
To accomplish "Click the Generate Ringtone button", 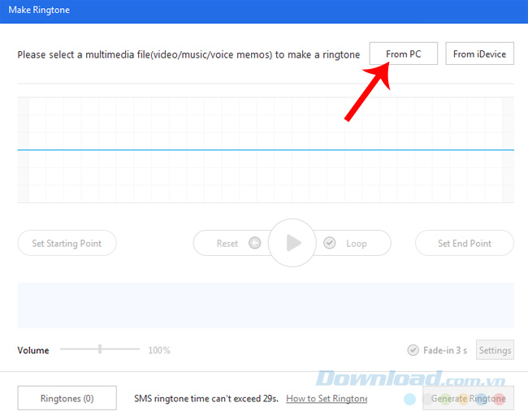I will click(x=468, y=398).
